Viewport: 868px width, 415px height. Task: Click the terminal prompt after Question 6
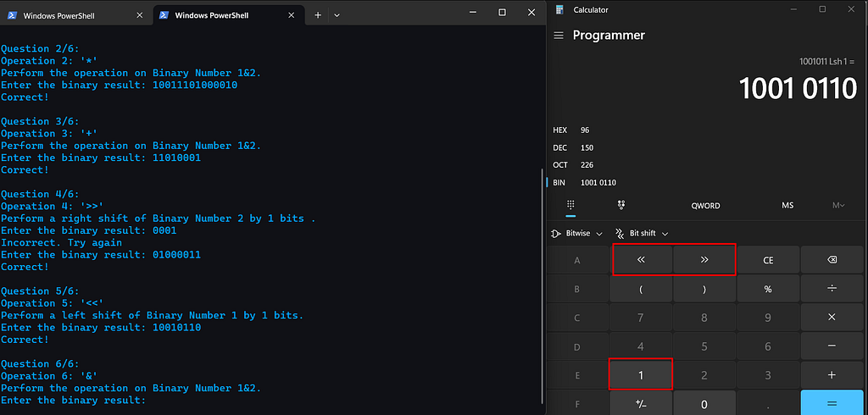[74, 400]
